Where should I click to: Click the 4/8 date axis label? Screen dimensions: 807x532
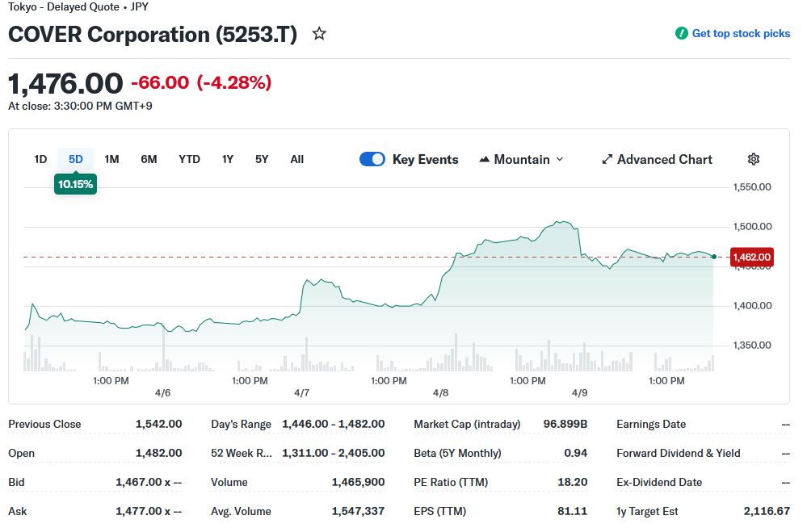click(440, 393)
